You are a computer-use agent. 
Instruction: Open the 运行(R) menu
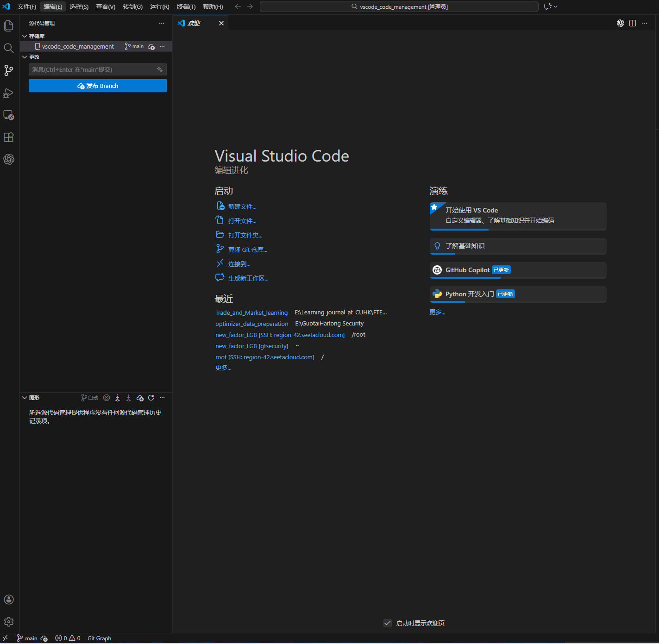pyautogui.click(x=160, y=6)
